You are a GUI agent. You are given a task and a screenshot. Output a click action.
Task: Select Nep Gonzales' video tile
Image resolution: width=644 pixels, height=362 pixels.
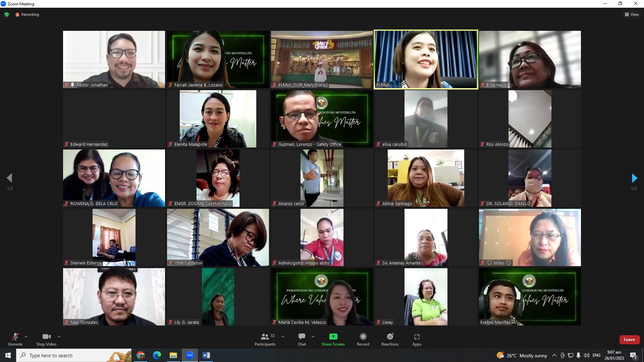114,297
